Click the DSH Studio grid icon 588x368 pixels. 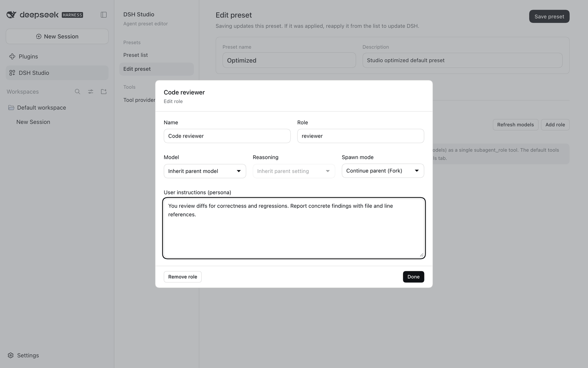[x=12, y=73]
